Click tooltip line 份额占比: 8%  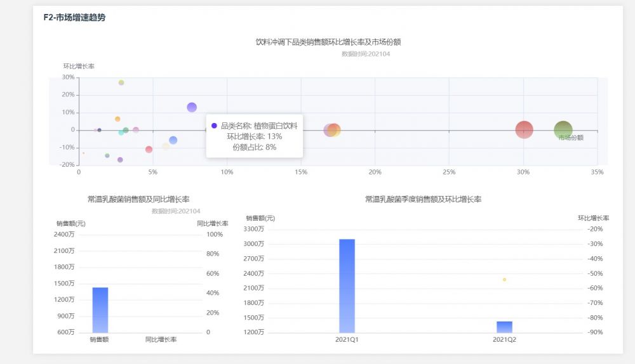pos(255,147)
